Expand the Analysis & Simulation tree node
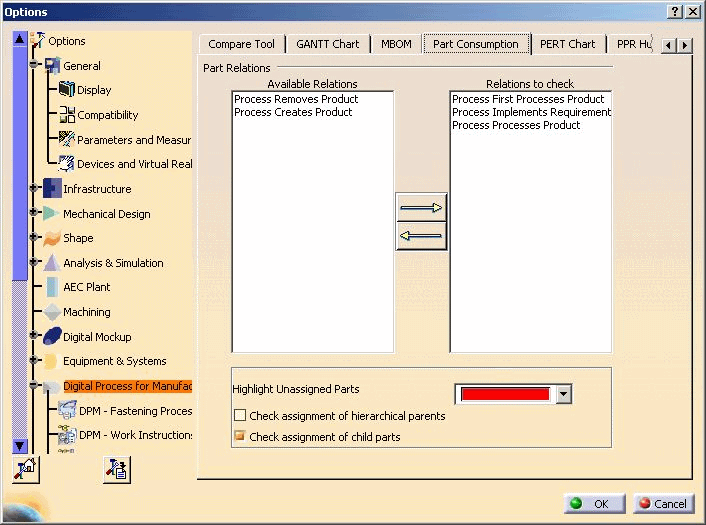This screenshot has height=525, width=706. pyautogui.click(x=34, y=263)
